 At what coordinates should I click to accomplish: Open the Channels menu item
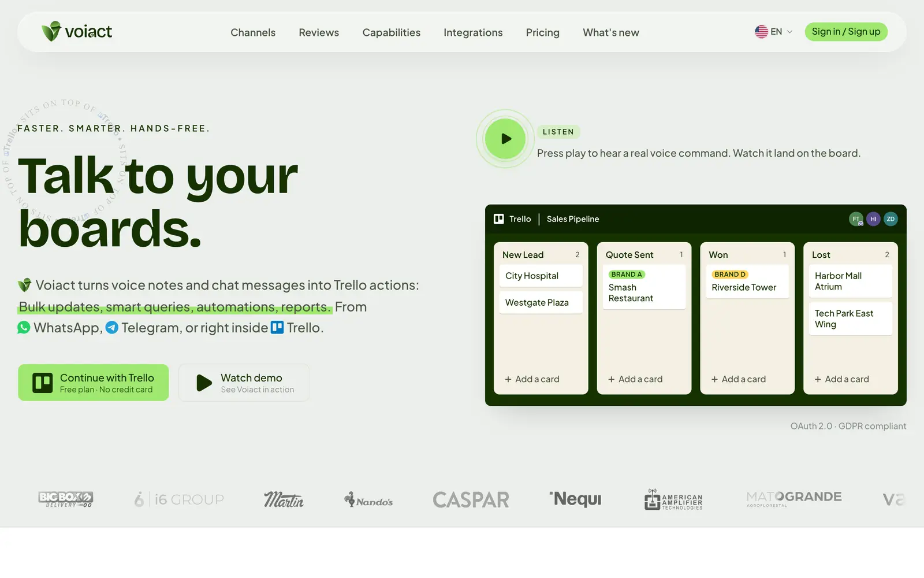(x=253, y=32)
